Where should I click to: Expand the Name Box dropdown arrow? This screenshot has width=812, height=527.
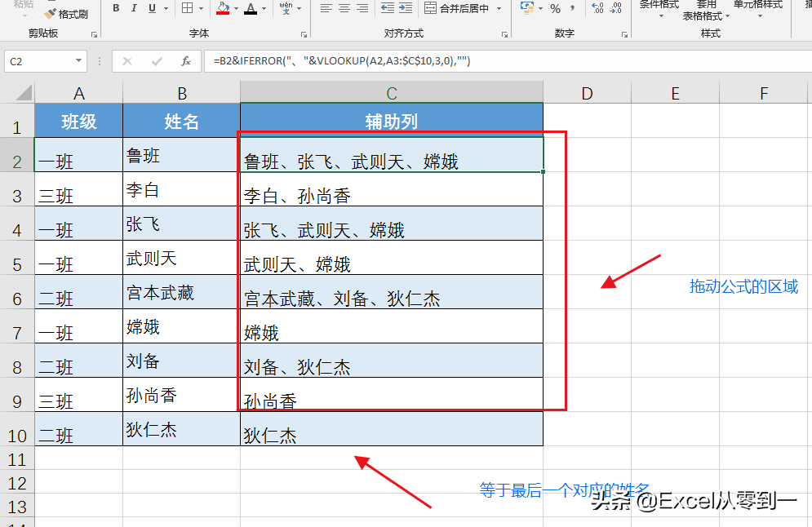78,61
